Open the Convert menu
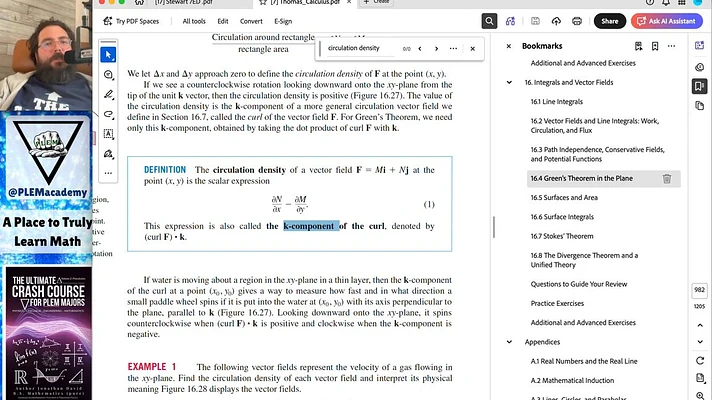Image resolution: width=712 pixels, height=400 pixels. click(x=251, y=21)
